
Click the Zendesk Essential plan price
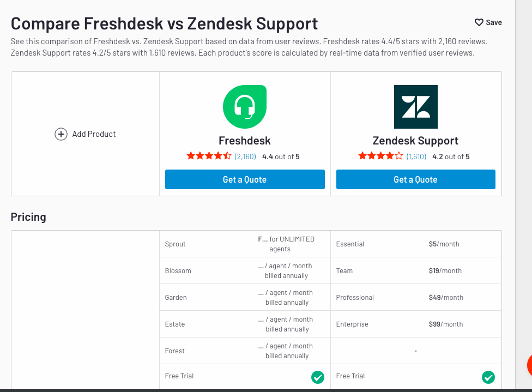tap(444, 244)
